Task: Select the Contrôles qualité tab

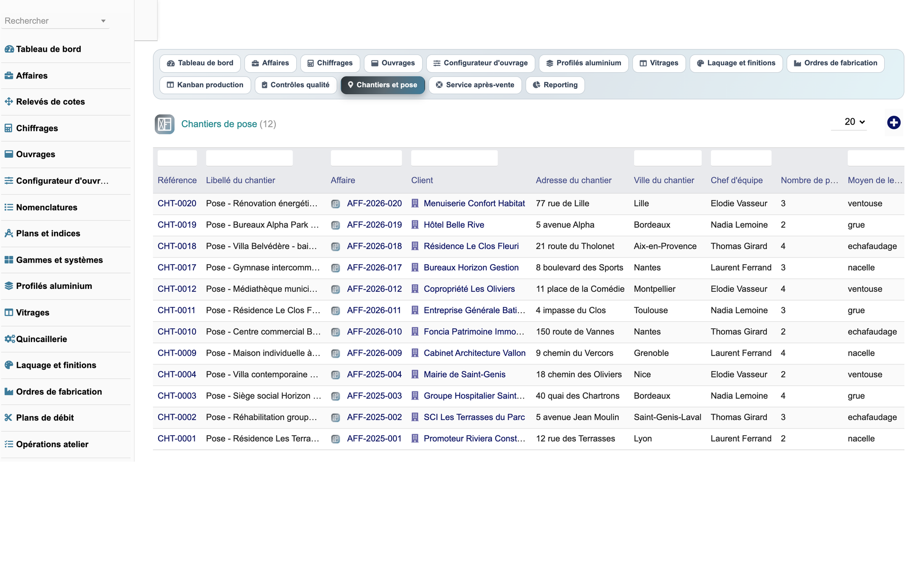Action: pos(295,85)
